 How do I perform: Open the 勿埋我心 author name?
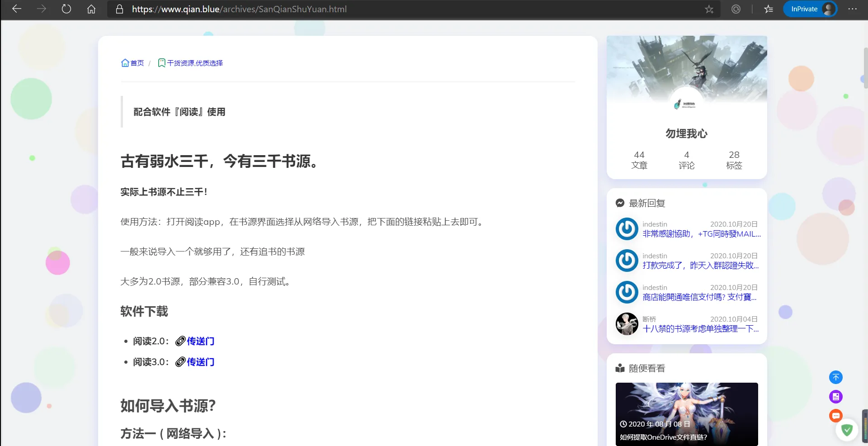[x=687, y=133]
